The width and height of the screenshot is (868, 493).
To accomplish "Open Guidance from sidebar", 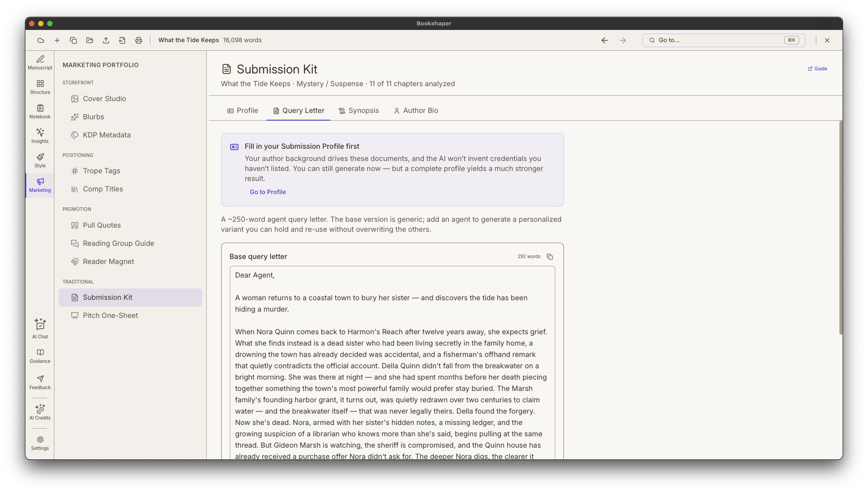I will click(x=40, y=356).
